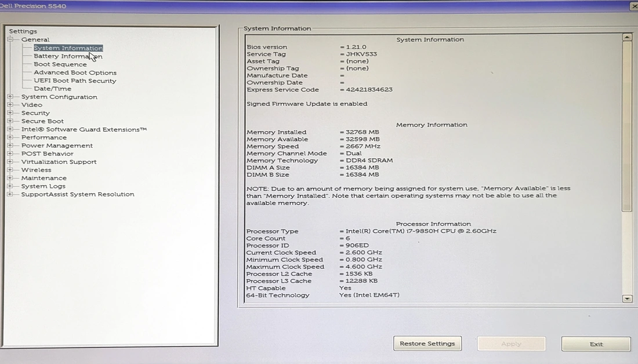This screenshot has width=638, height=364.
Task: Click the Restore Settings button
Action: [427, 344]
